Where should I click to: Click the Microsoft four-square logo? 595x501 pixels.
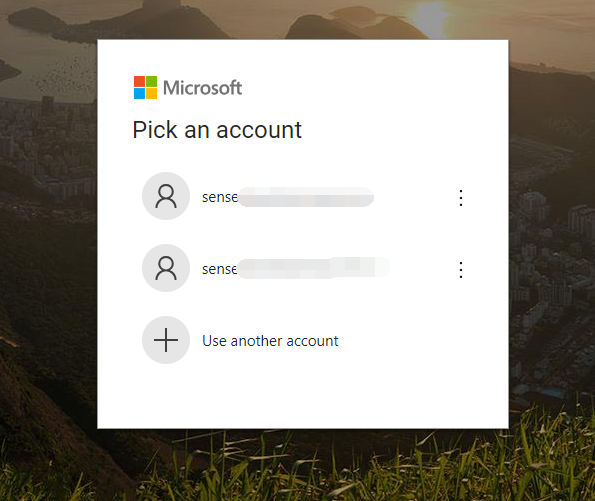click(145, 87)
